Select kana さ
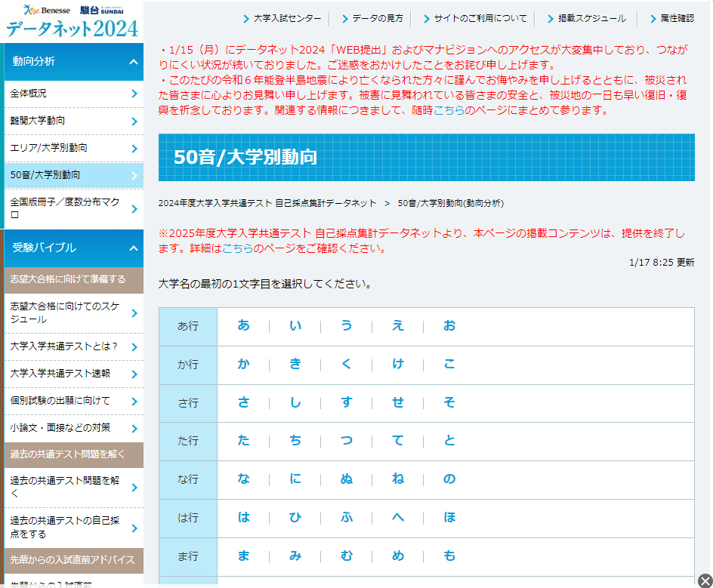Image resolution: width=713 pixels, height=588 pixels. 244,402
